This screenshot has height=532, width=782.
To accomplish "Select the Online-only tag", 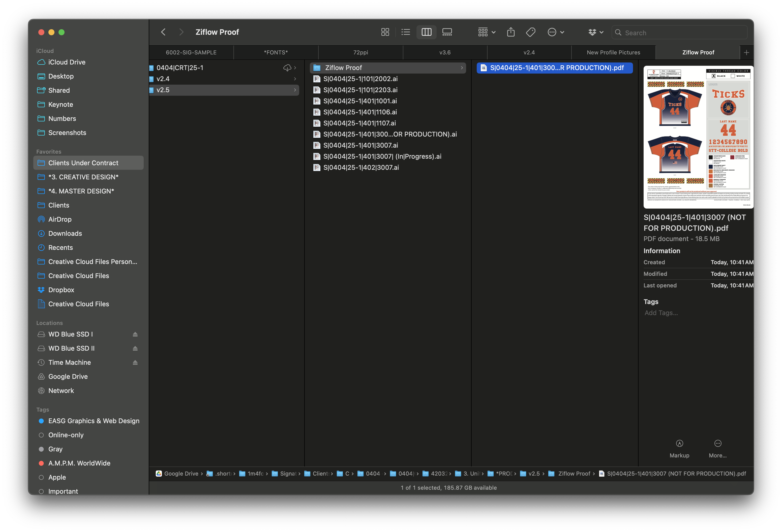I will pos(66,435).
